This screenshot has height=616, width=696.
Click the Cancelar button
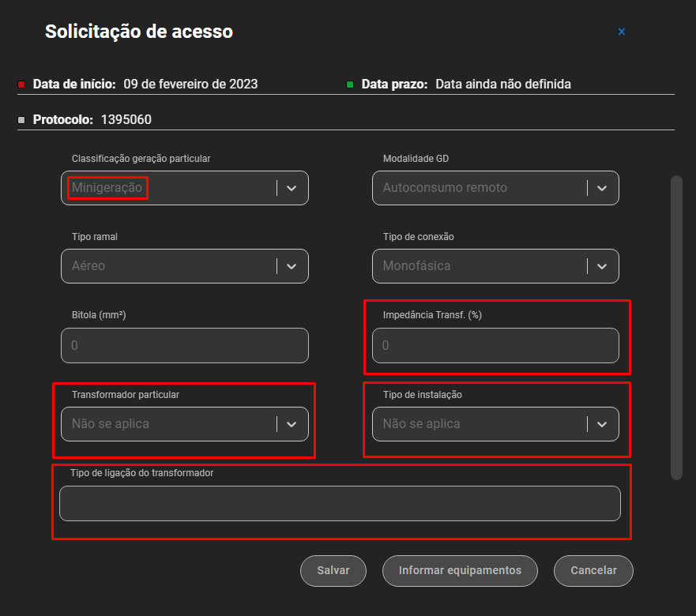coord(593,571)
